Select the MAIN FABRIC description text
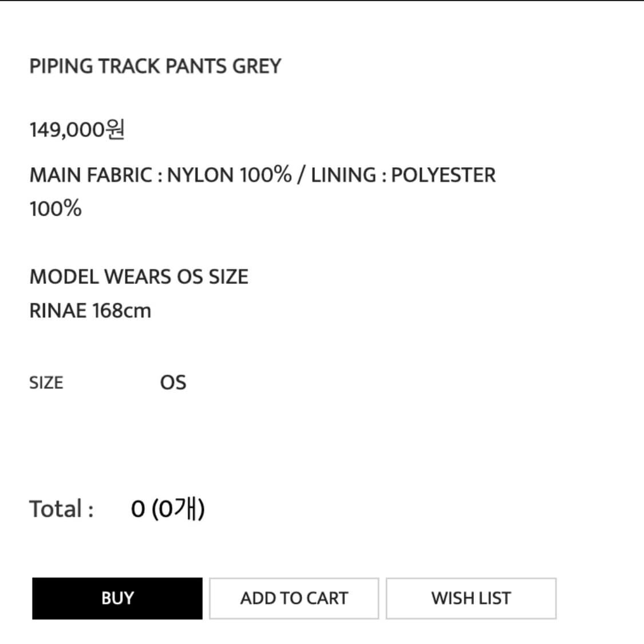 [x=262, y=175]
